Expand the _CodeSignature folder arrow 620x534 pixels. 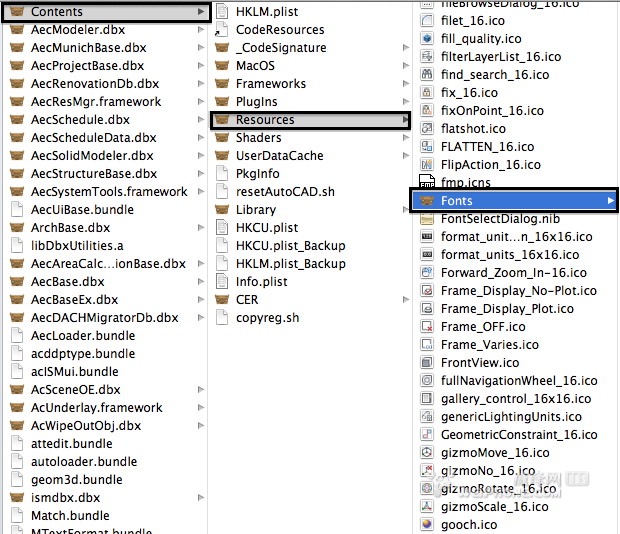[x=406, y=47]
